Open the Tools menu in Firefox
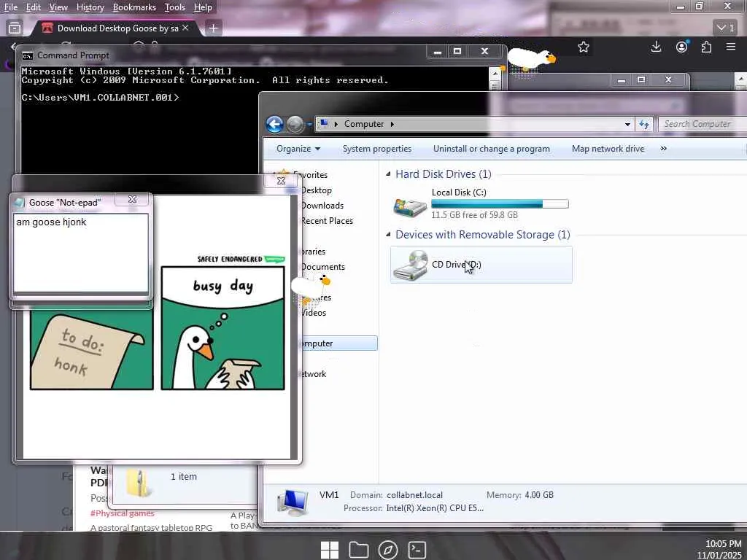This screenshot has width=747, height=560. [x=175, y=7]
